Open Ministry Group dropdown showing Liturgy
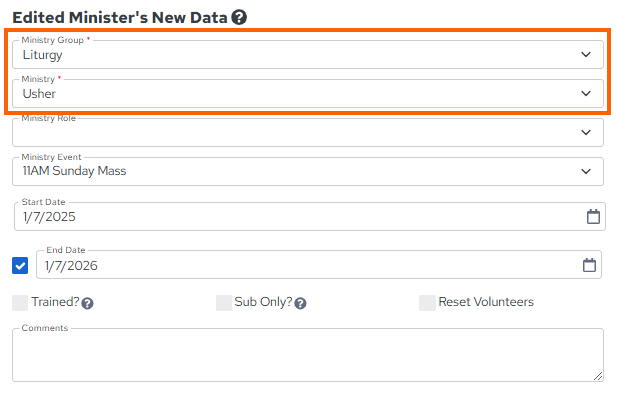617x395 pixels. pyautogui.click(x=308, y=54)
